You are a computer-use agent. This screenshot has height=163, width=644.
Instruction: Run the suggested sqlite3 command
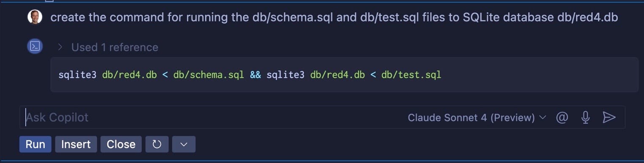click(35, 144)
